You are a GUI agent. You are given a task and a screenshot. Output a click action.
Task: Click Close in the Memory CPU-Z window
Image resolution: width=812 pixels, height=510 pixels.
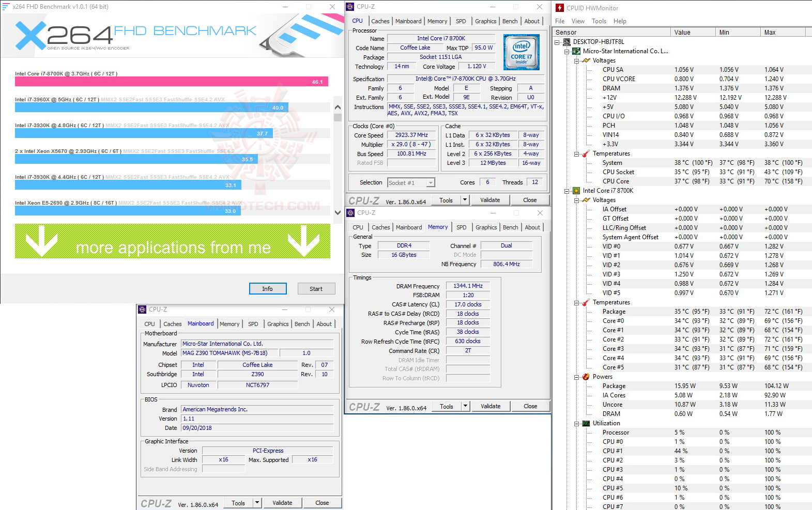pos(530,406)
